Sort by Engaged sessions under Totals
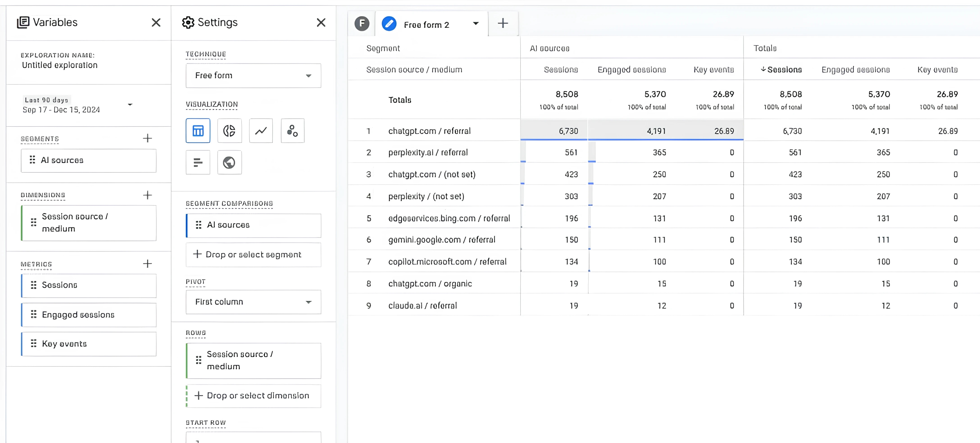This screenshot has height=443, width=980. [856, 70]
